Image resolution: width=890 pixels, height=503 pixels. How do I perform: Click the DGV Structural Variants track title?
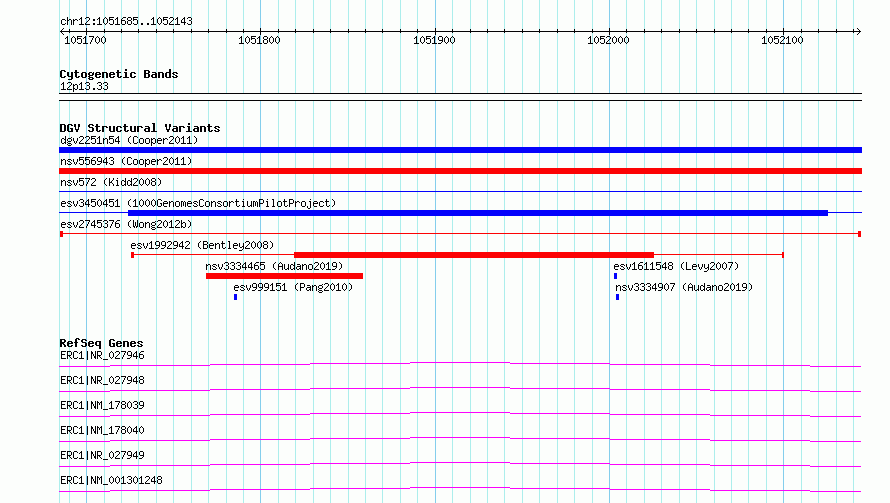(x=140, y=128)
